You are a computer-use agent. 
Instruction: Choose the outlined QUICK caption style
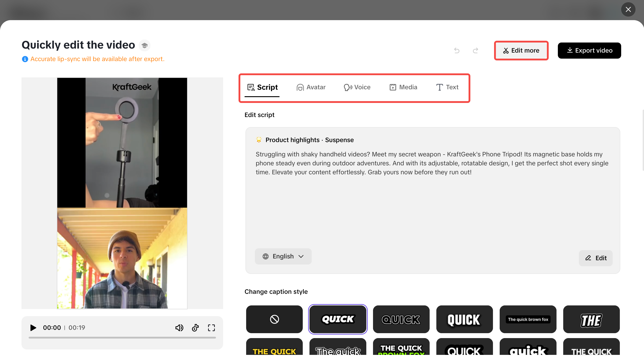pos(401,319)
